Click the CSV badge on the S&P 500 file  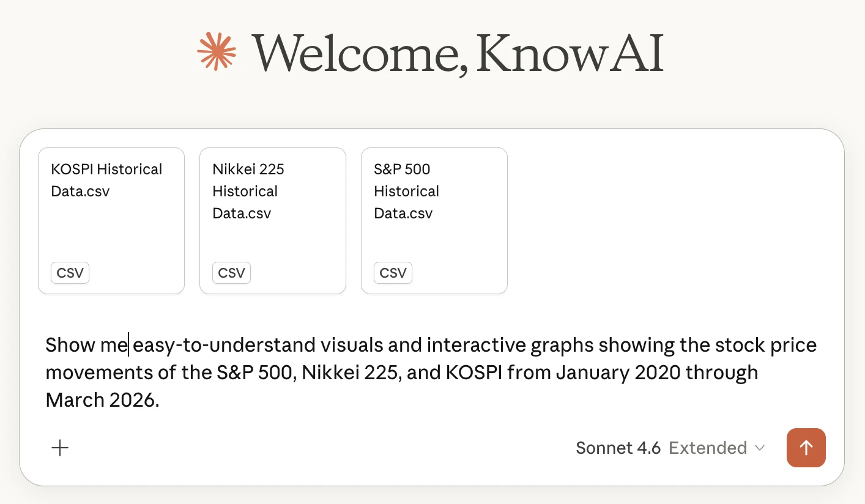pyautogui.click(x=393, y=273)
